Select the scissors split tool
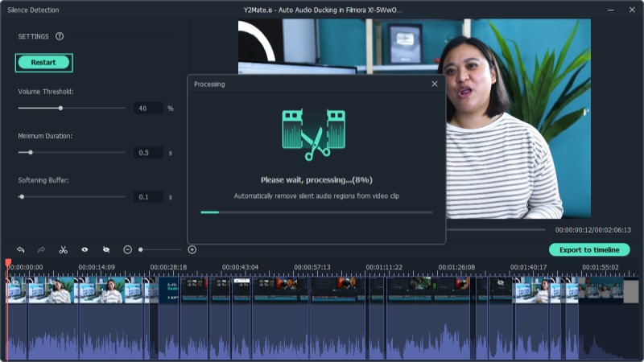The image size is (644, 362). click(64, 249)
